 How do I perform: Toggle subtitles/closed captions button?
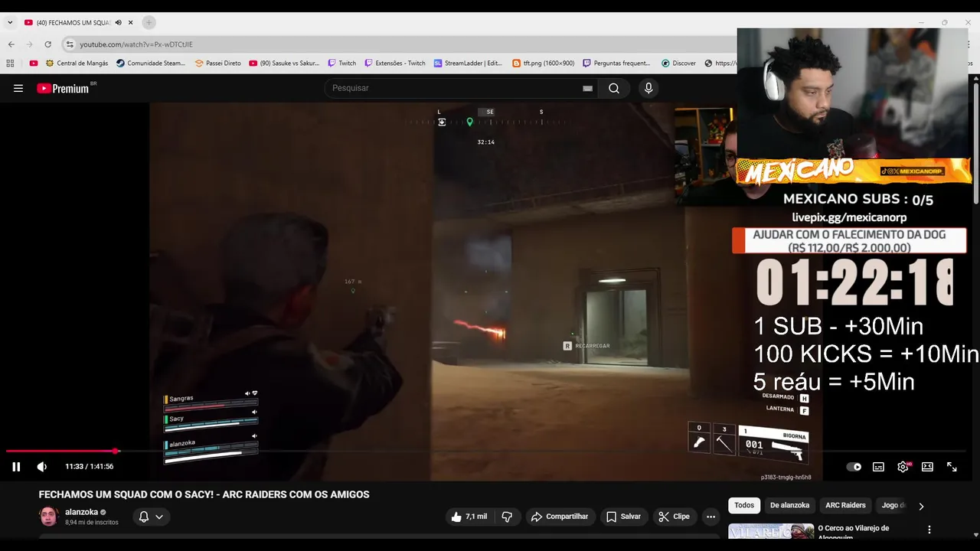coord(878,467)
